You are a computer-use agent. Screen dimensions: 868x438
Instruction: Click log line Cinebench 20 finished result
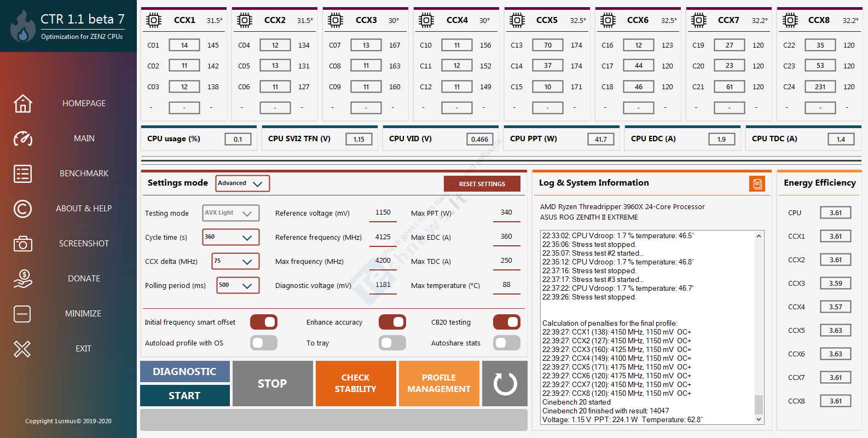pos(605,411)
